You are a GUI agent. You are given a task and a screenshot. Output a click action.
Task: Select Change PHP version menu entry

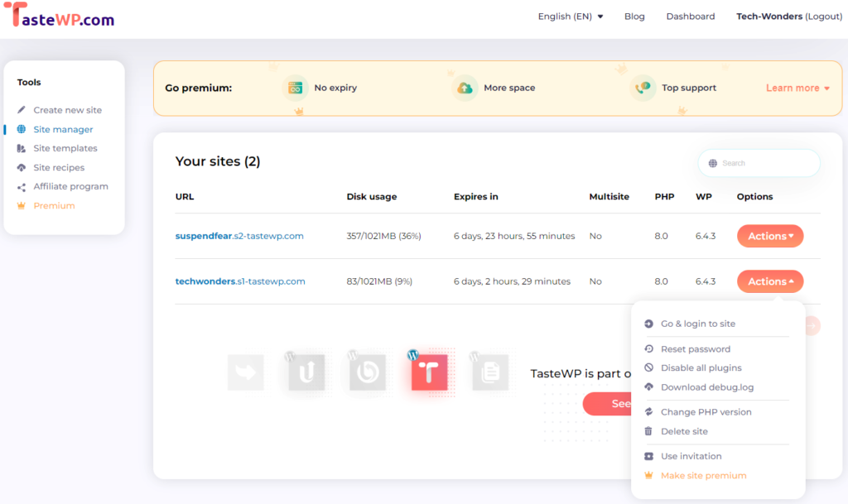pyautogui.click(x=706, y=412)
